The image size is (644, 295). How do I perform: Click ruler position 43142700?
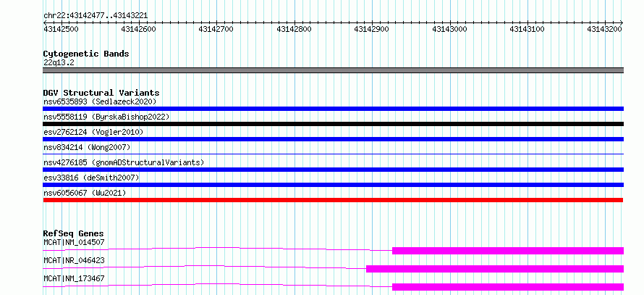[216, 29]
